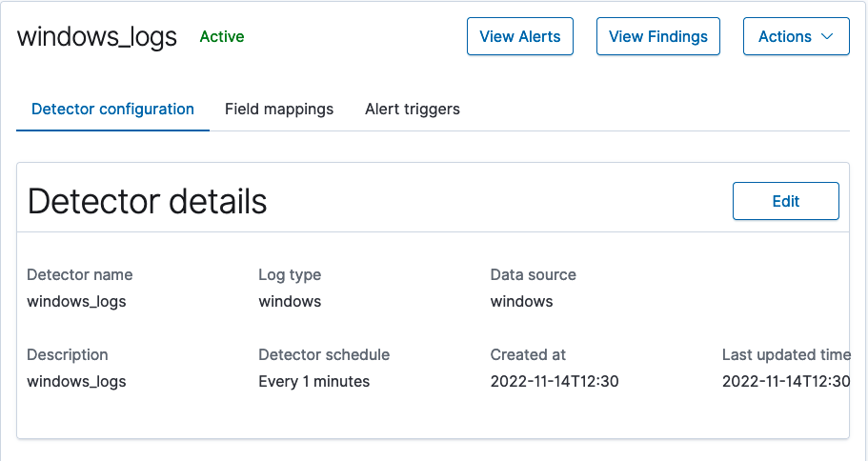Click the Every 1 minutes schedule value
The height and width of the screenshot is (461, 868).
click(313, 381)
